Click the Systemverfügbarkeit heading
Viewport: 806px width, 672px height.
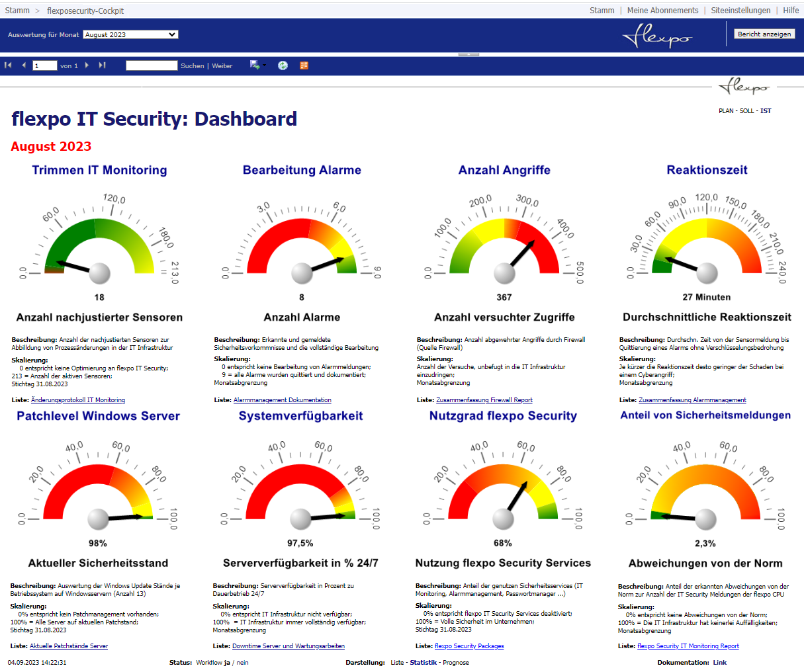click(x=300, y=416)
